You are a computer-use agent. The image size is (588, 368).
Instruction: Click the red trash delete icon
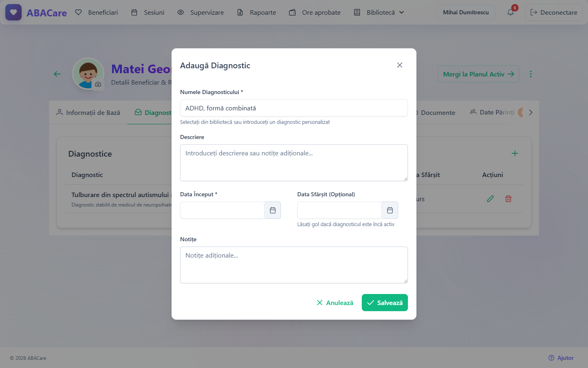tap(508, 199)
